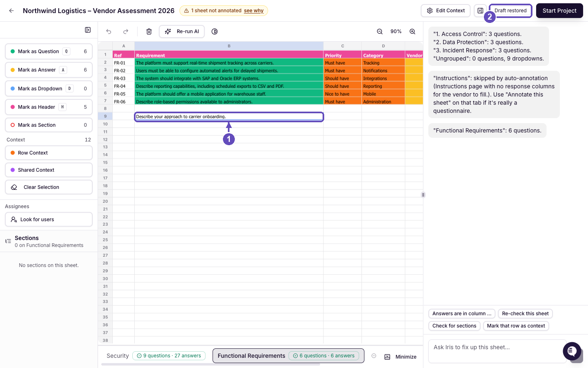
Task: Toggle the right side panel icon
Action: 480,11
